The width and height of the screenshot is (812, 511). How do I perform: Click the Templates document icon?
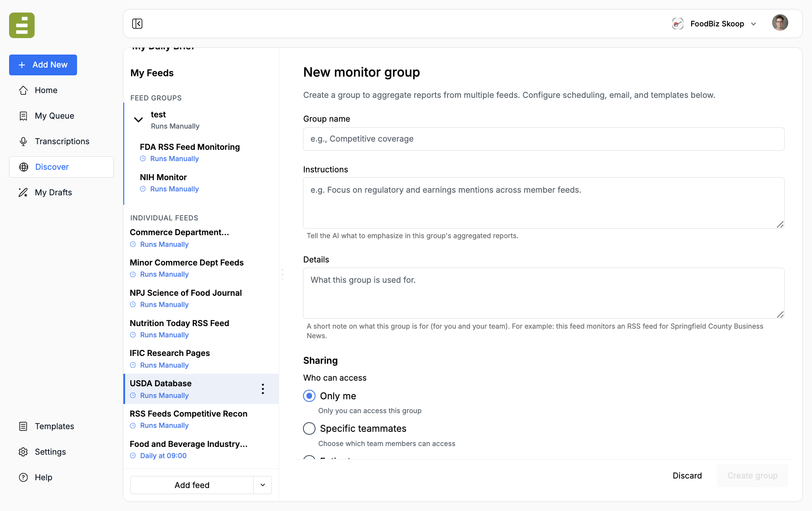pos(23,426)
